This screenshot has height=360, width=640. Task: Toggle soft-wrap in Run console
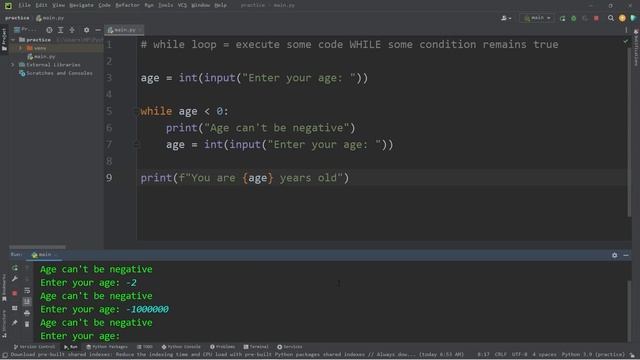pyautogui.click(x=27, y=290)
